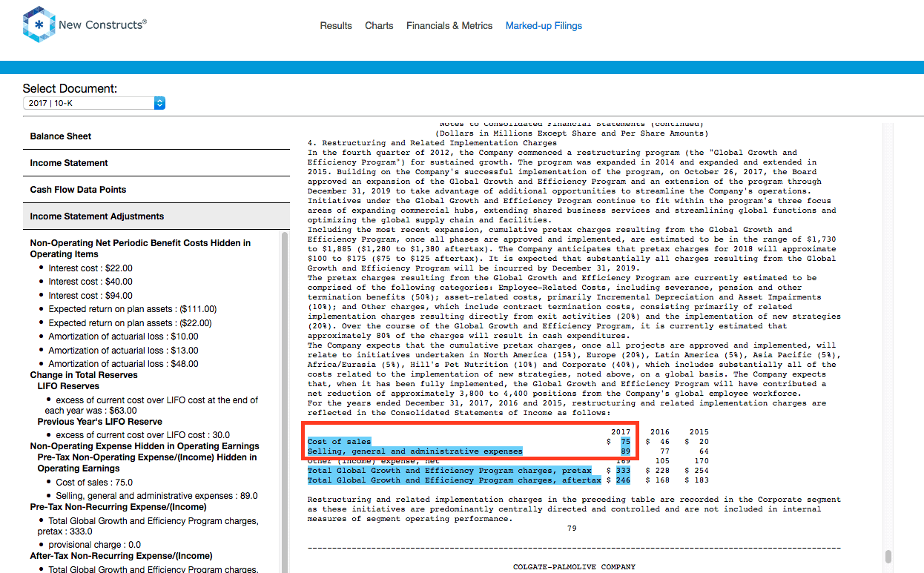The width and height of the screenshot is (924, 573).
Task: Select Interest cost : $40.00 item
Action: point(90,282)
